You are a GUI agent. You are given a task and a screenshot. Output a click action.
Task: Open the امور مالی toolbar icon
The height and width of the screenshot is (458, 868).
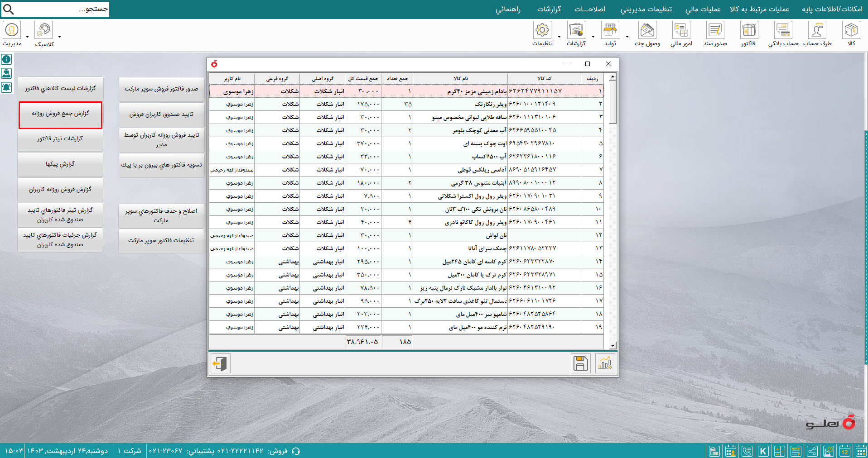[x=681, y=30]
